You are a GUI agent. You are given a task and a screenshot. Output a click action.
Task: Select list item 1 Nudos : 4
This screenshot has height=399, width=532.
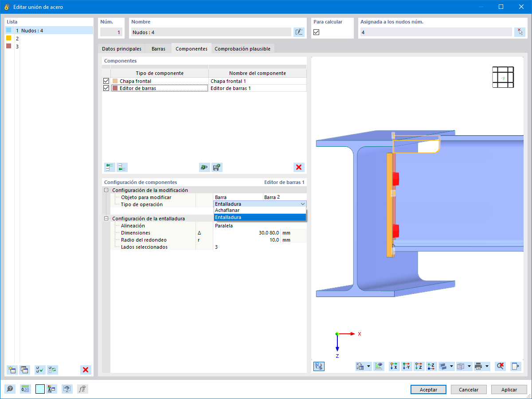click(49, 31)
